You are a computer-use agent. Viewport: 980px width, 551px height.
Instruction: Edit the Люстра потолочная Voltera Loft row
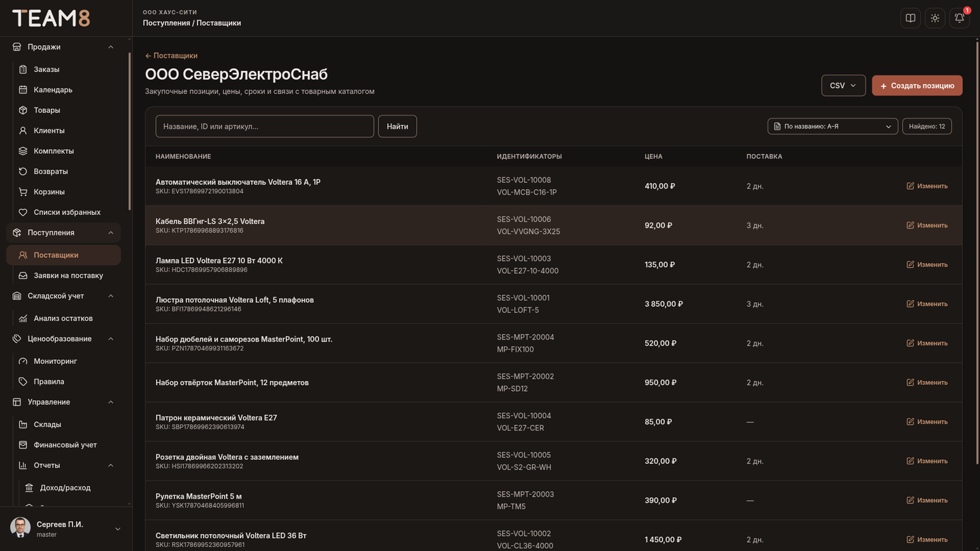coord(927,304)
